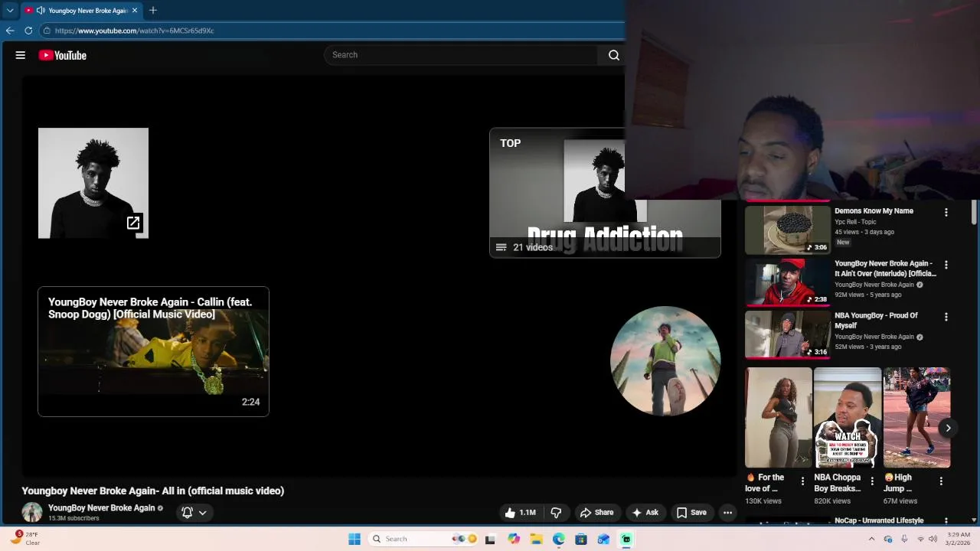Save the video to a playlist
This screenshot has width=980, height=551.
(691, 513)
